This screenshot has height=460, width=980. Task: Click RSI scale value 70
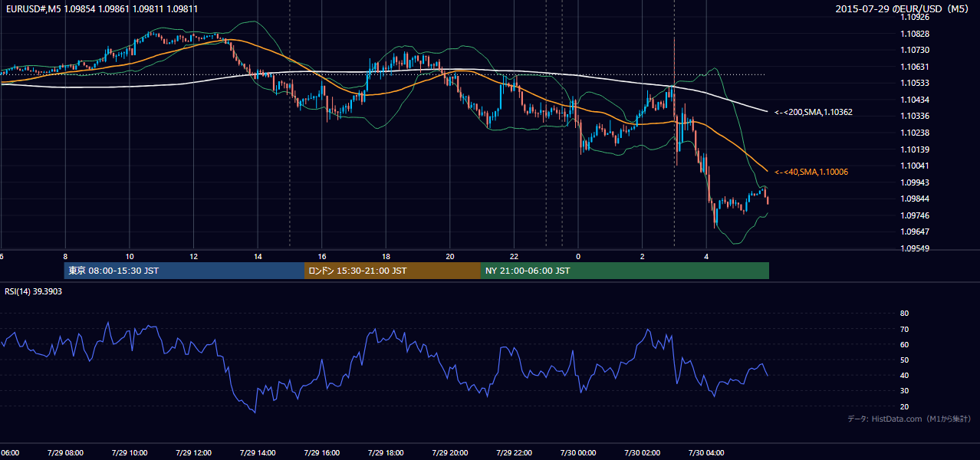pyautogui.click(x=905, y=329)
